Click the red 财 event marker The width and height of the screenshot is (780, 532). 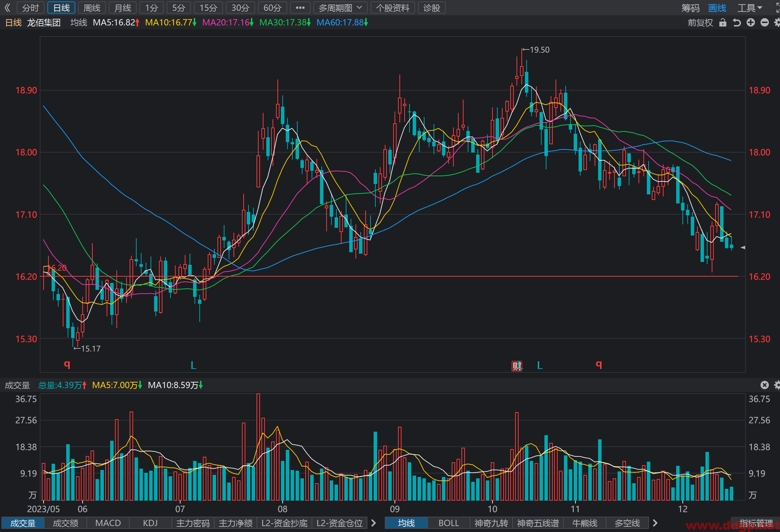(x=517, y=366)
